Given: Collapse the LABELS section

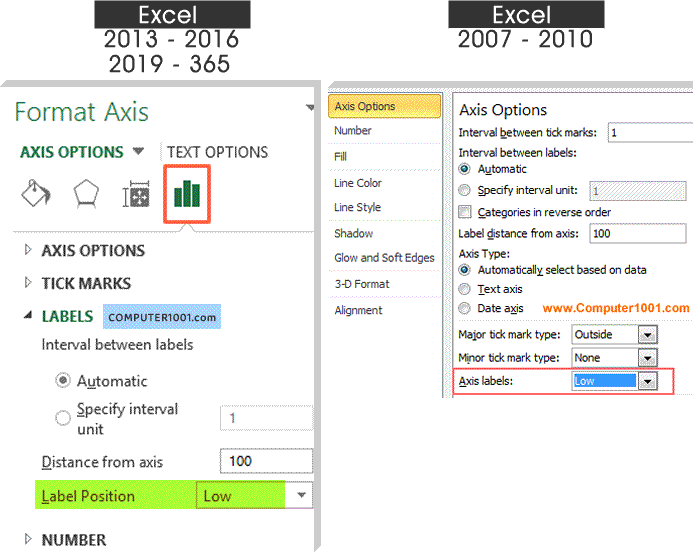Looking at the screenshot, I should coord(28,317).
